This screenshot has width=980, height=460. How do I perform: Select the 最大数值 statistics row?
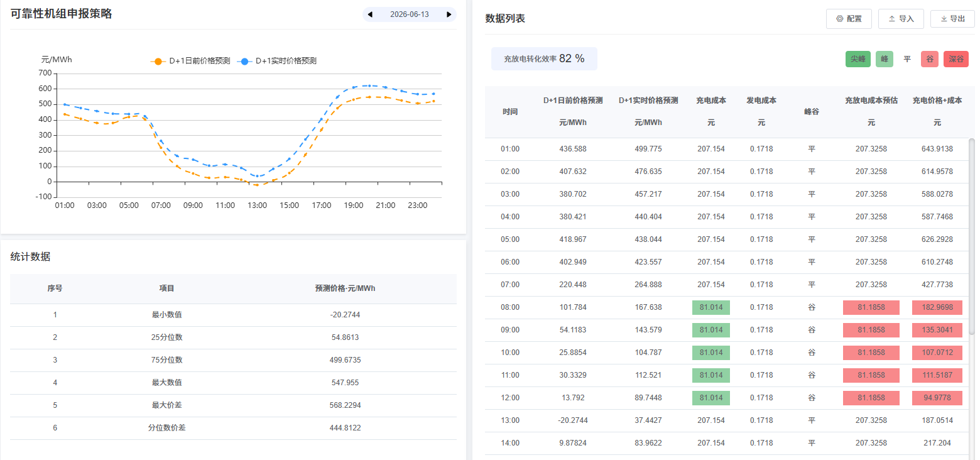233,383
